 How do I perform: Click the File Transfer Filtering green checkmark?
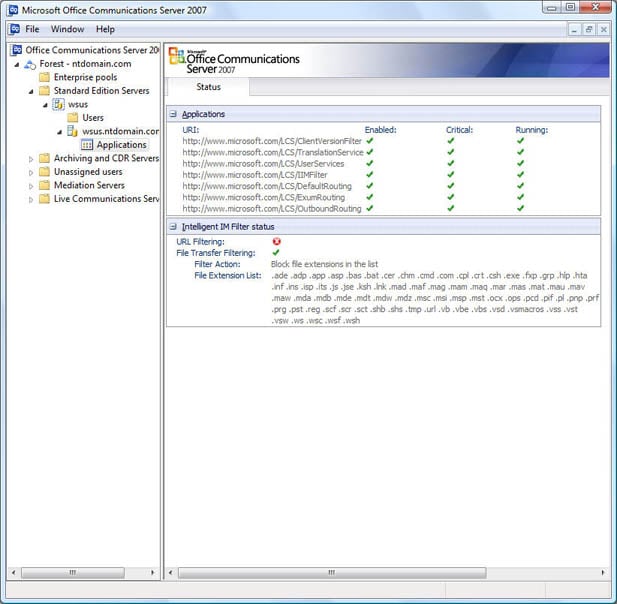(276, 253)
